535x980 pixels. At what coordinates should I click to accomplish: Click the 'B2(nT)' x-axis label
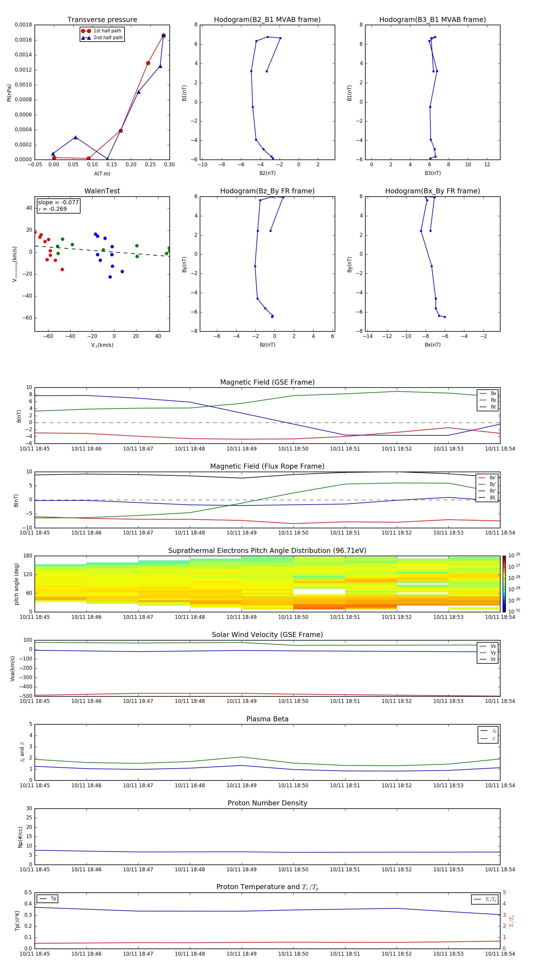pyautogui.click(x=267, y=173)
